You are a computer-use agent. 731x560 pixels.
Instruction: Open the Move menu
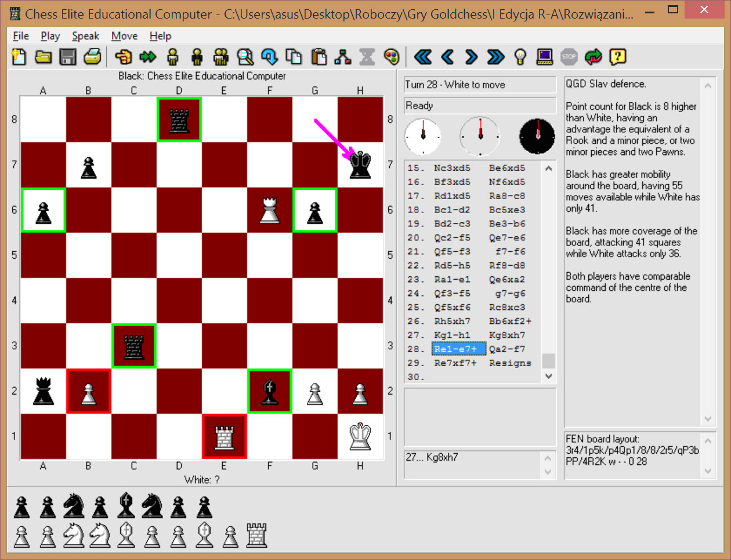click(x=125, y=36)
